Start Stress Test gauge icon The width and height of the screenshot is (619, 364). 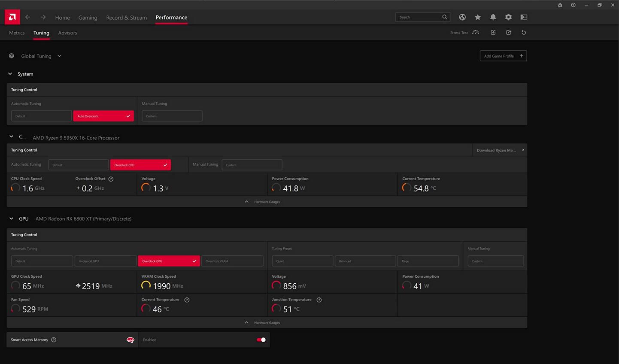coord(476,33)
